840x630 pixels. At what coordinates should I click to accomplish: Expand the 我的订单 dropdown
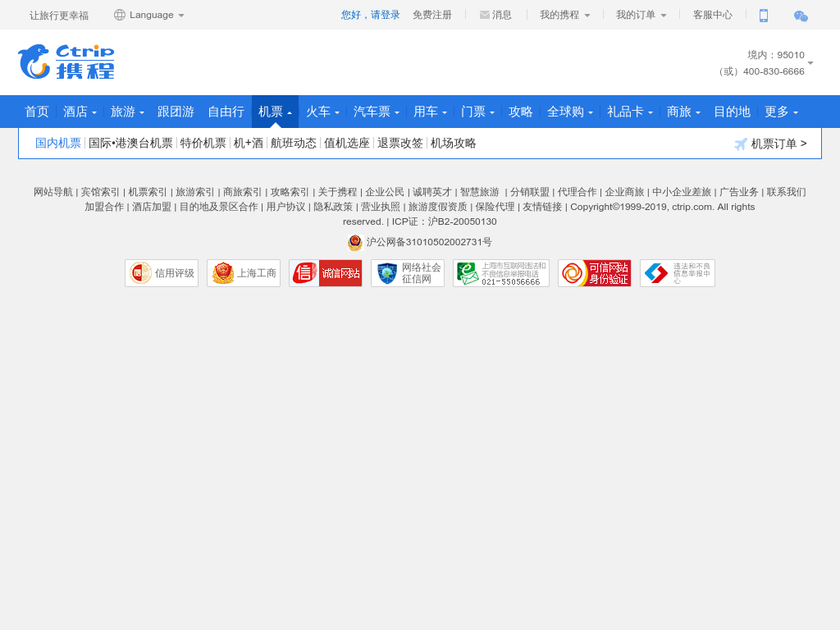(x=663, y=16)
